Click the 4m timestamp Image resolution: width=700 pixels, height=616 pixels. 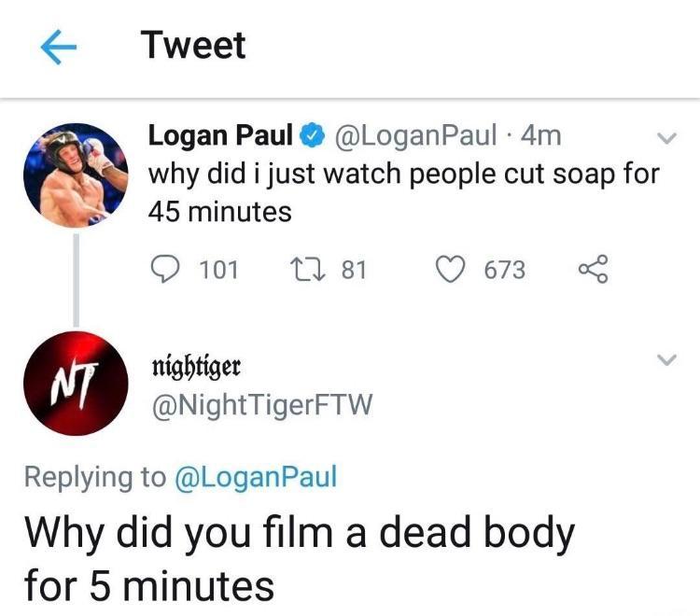540,136
